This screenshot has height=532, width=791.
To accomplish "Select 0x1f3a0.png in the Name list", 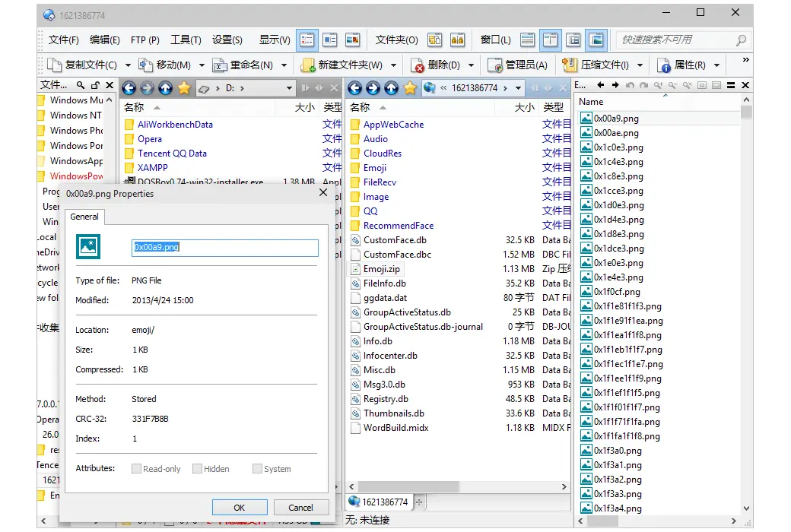I will click(611, 451).
